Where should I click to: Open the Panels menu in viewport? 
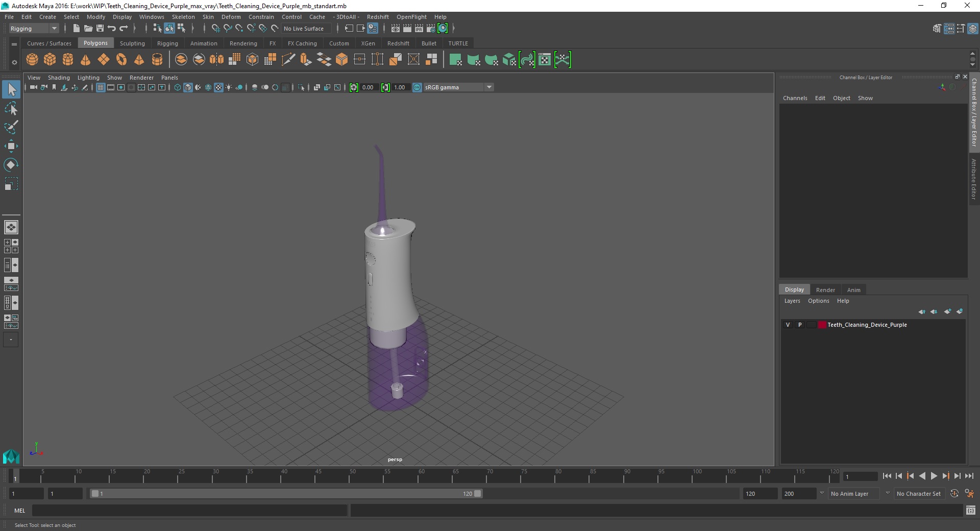pyautogui.click(x=169, y=78)
